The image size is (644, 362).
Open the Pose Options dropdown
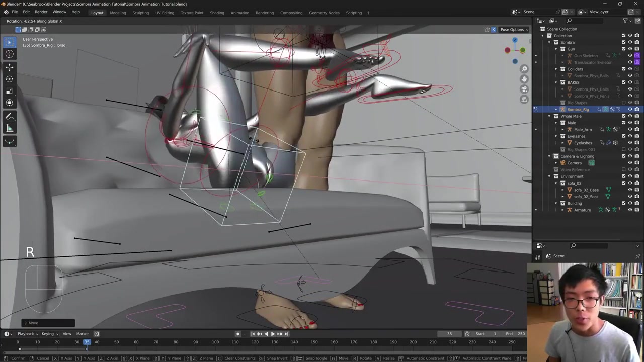click(x=514, y=29)
